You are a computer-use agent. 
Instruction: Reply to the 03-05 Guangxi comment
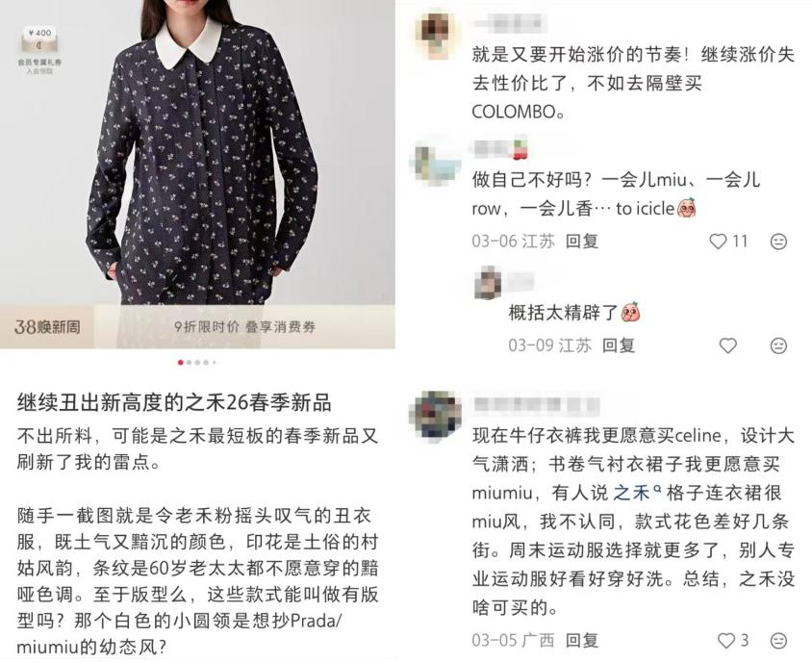[x=581, y=641]
